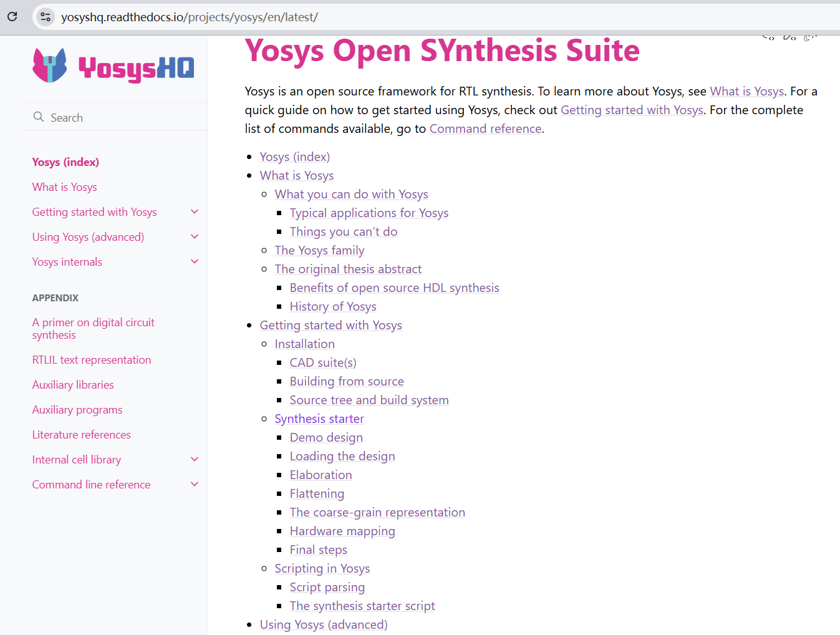Screen dimensions: 840x635
Task: Open the Installation link
Action: [x=304, y=344]
